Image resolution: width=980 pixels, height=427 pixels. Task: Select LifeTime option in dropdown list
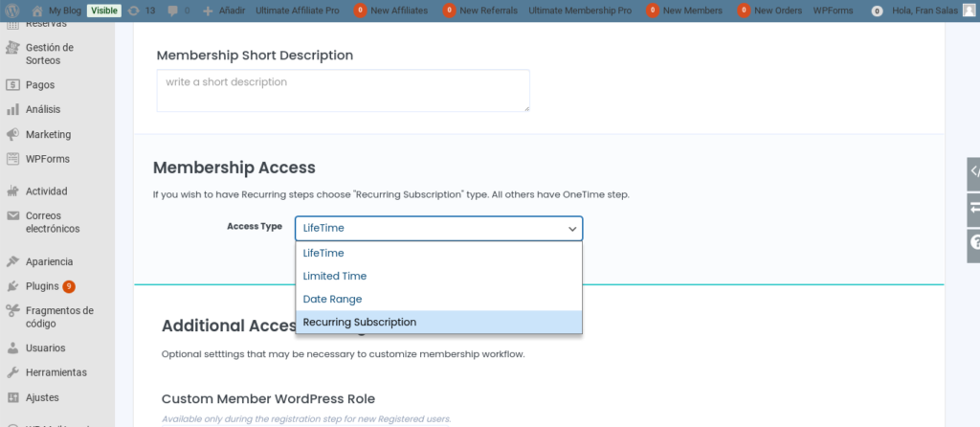pos(438,253)
